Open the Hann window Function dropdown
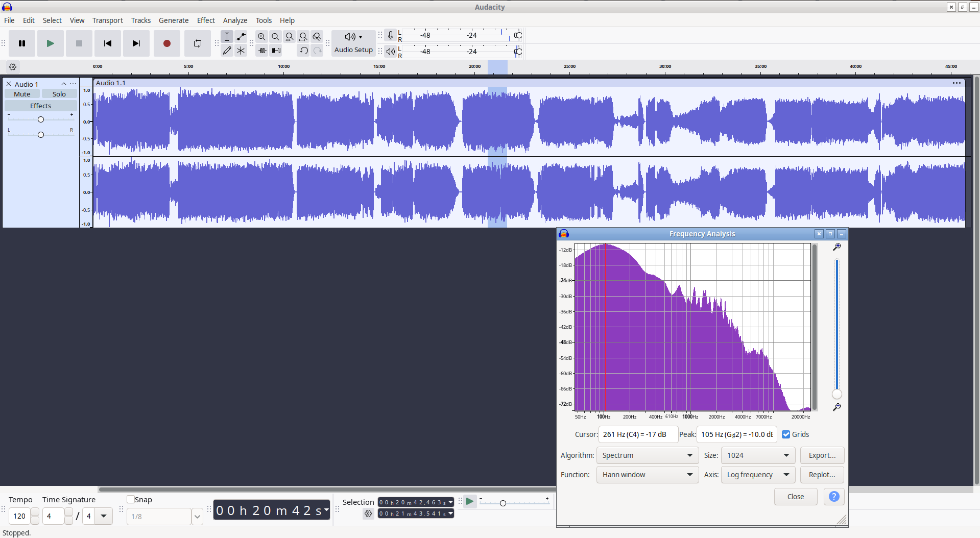 (647, 475)
